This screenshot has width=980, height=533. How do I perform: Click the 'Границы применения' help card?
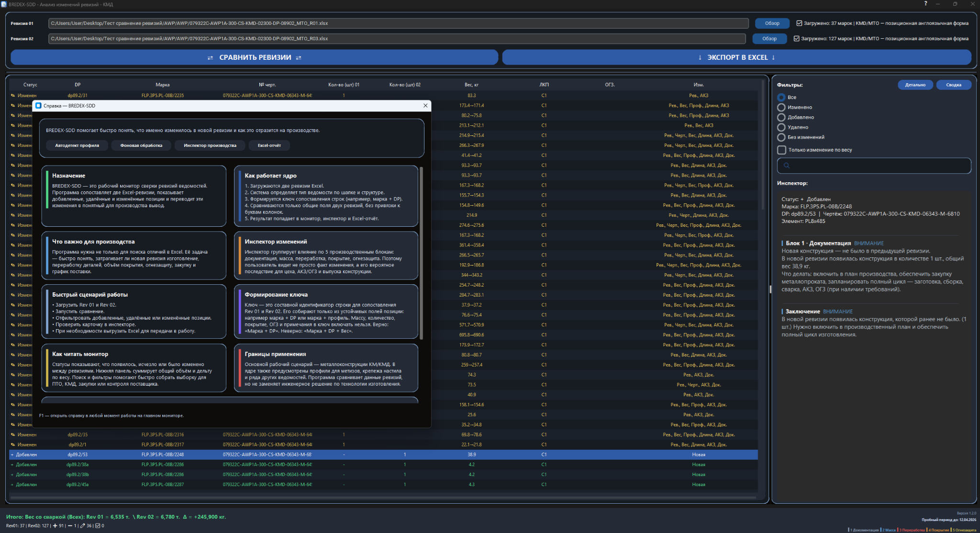tap(326, 368)
